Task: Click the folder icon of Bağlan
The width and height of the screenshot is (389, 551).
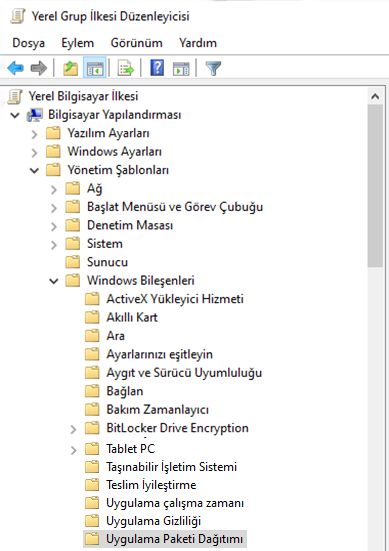Action: click(92, 391)
